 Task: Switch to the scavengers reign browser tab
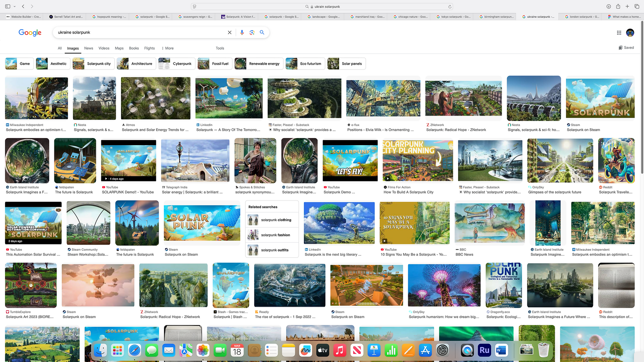pyautogui.click(x=195, y=17)
